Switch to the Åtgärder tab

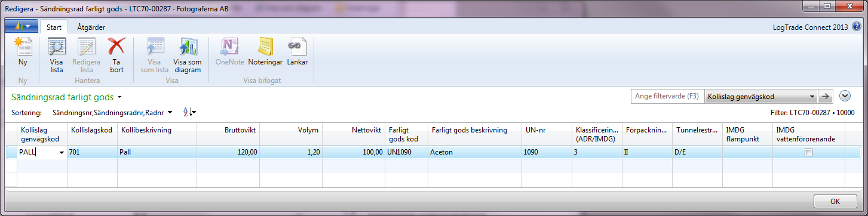pyautogui.click(x=91, y=27)
